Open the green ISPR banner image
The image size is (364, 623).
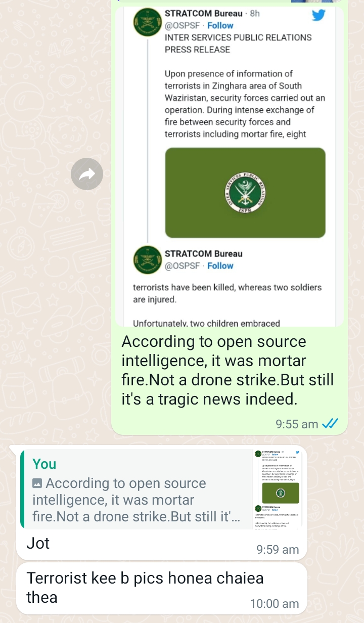click(x=245, y=193)
